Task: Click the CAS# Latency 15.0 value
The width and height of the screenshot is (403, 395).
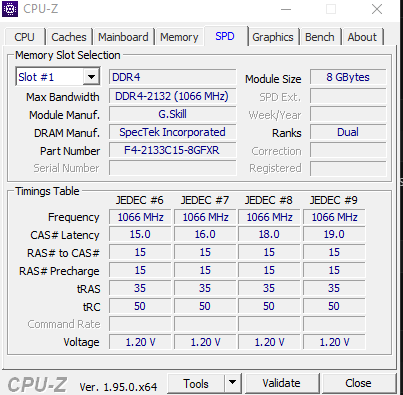Action: pos(140,234)
